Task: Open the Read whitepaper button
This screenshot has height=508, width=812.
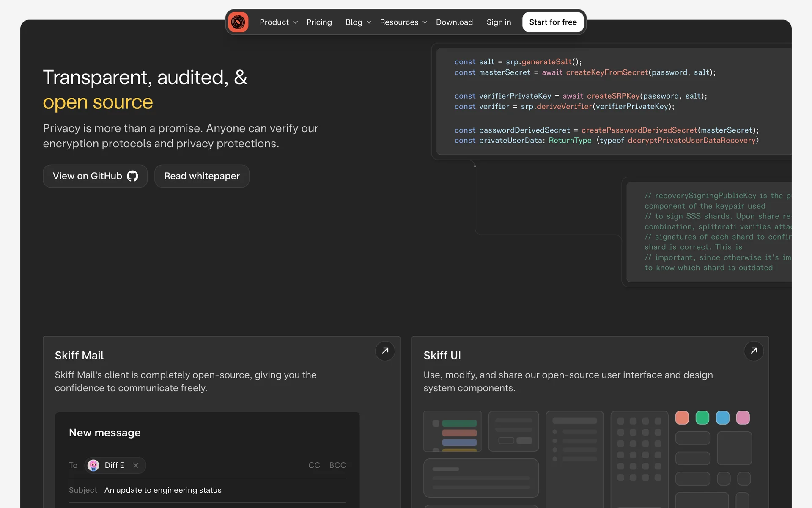Action: click(202, 176)
